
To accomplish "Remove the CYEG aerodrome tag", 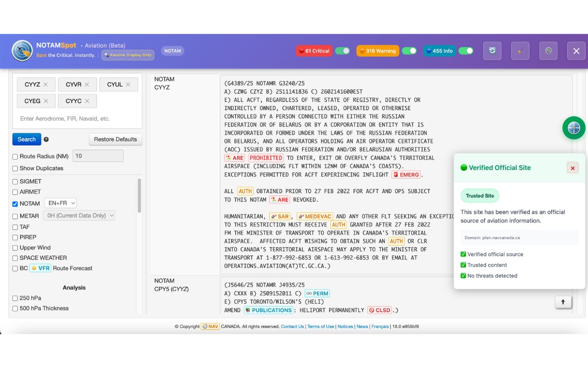I will [x=46, y=101].
